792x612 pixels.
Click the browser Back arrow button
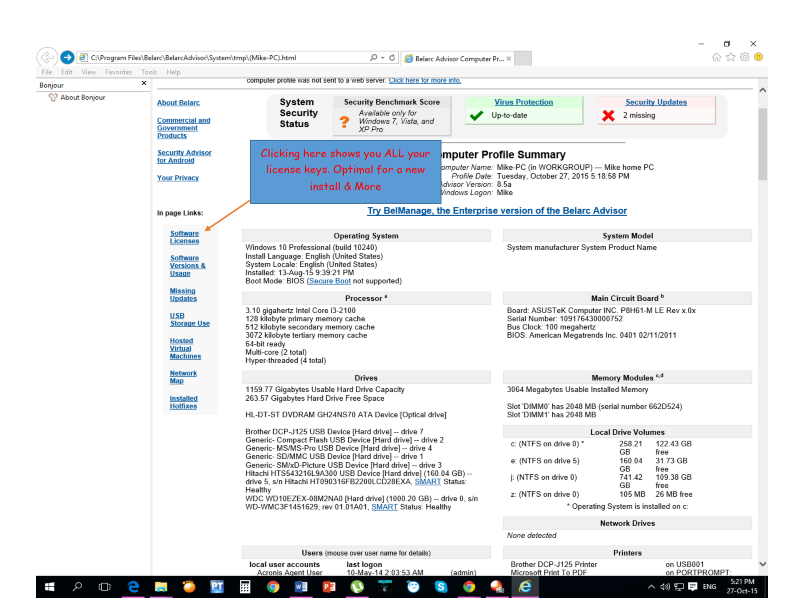pos(47,57)
